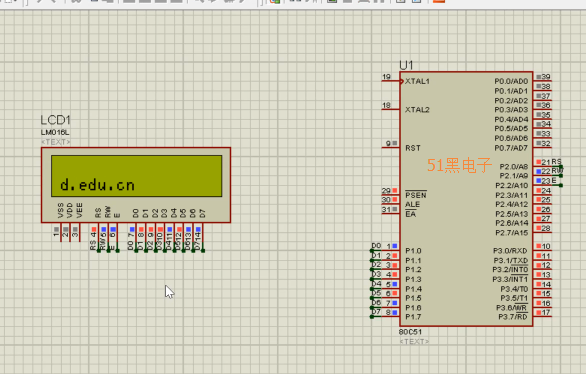
Task: Click the XTAL2 pin 18 on U1
Action: pos(391,109)
